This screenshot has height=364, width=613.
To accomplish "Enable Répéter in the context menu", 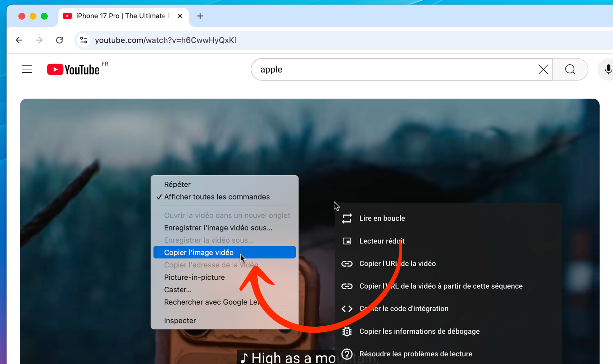I will 178,185.
